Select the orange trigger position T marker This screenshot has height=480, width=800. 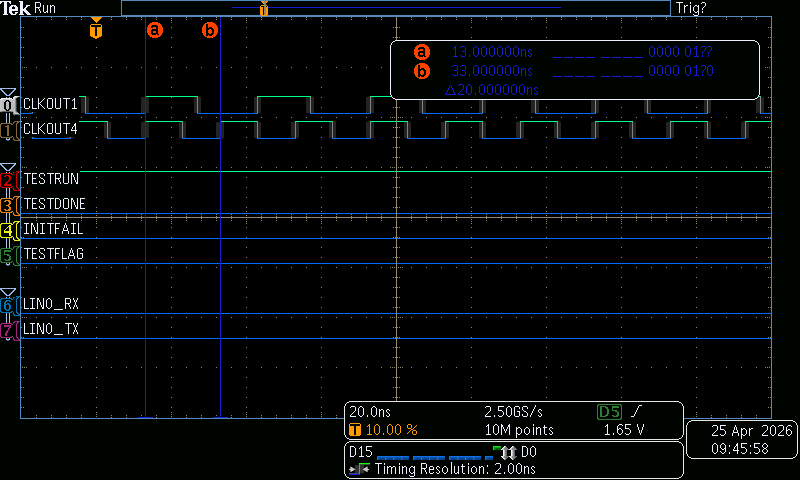click(96, 28)
